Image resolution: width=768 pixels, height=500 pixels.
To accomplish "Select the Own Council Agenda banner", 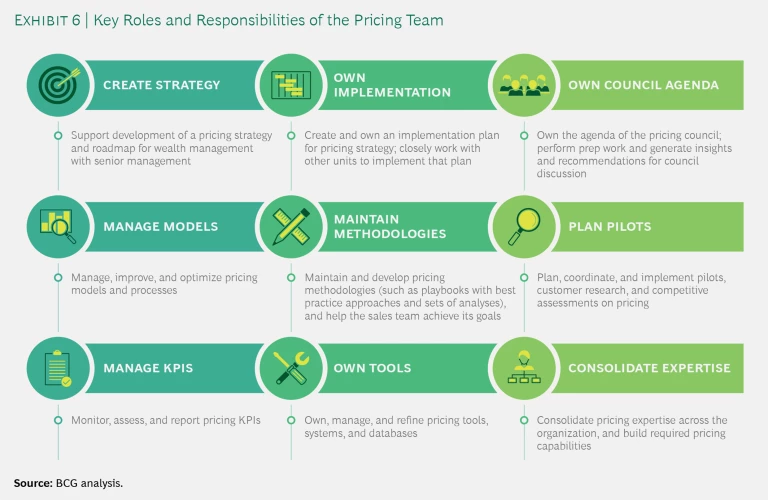I will pyautogui.click(x=643, y=85).
